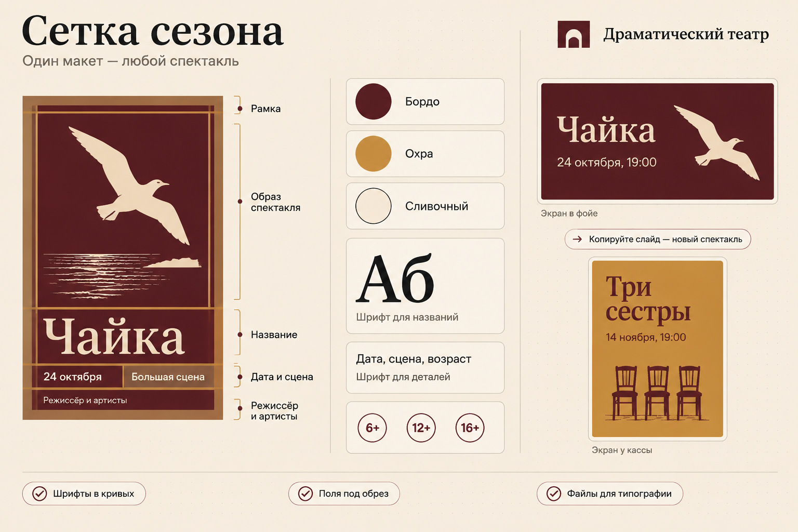
Task: Click the Шрифты в кривых pill
Action: point(84,494)
